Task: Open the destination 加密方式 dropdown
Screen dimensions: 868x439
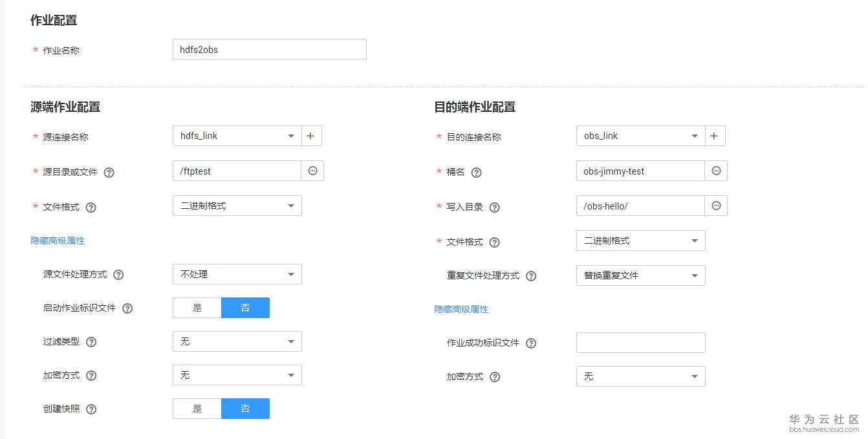Action: click(x=640, y=376)
